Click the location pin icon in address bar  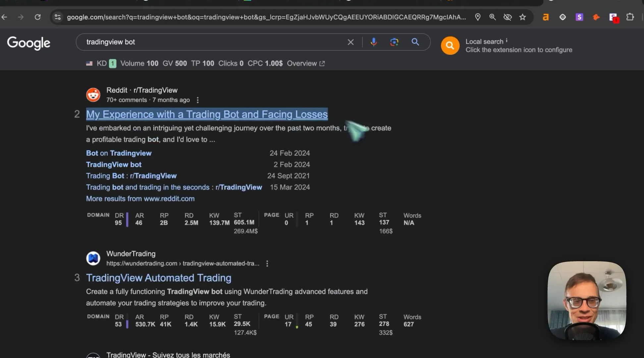tap(478, 17)
